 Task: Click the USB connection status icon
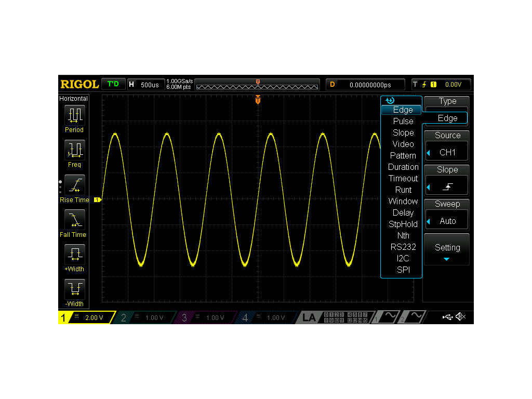(447, 317)
